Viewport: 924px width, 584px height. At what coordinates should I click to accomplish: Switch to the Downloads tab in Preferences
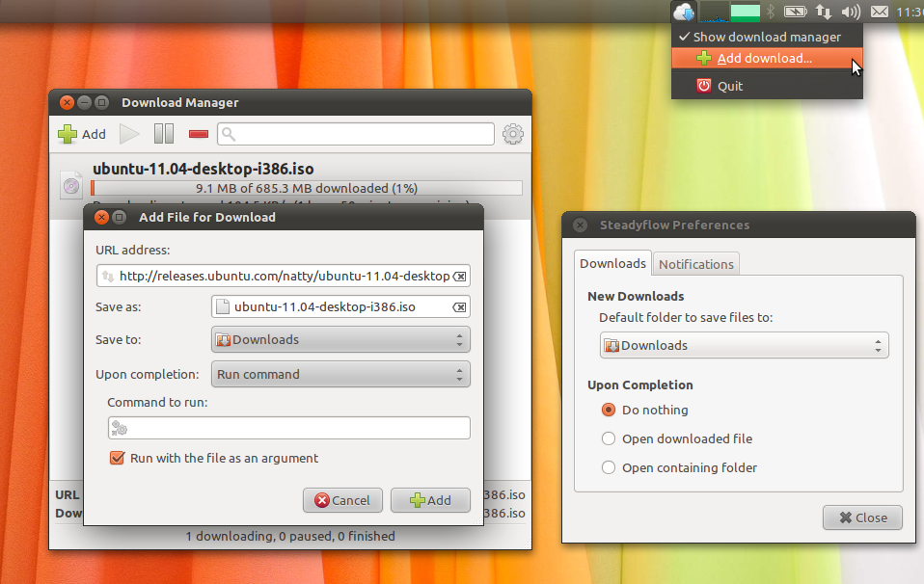(612, 263)
